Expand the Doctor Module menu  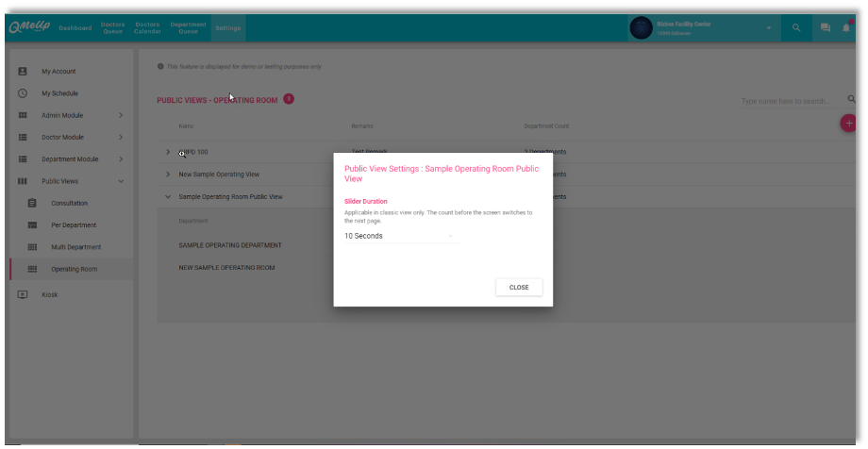point(120,138)
